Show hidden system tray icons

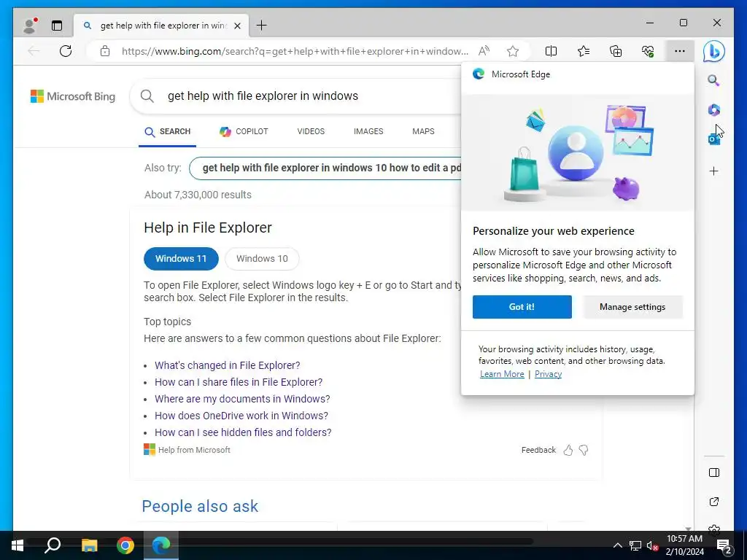coord(617,545)
